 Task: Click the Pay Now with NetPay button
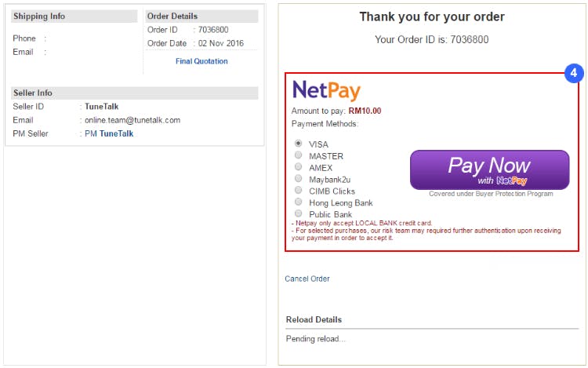[x=490, y=170]
